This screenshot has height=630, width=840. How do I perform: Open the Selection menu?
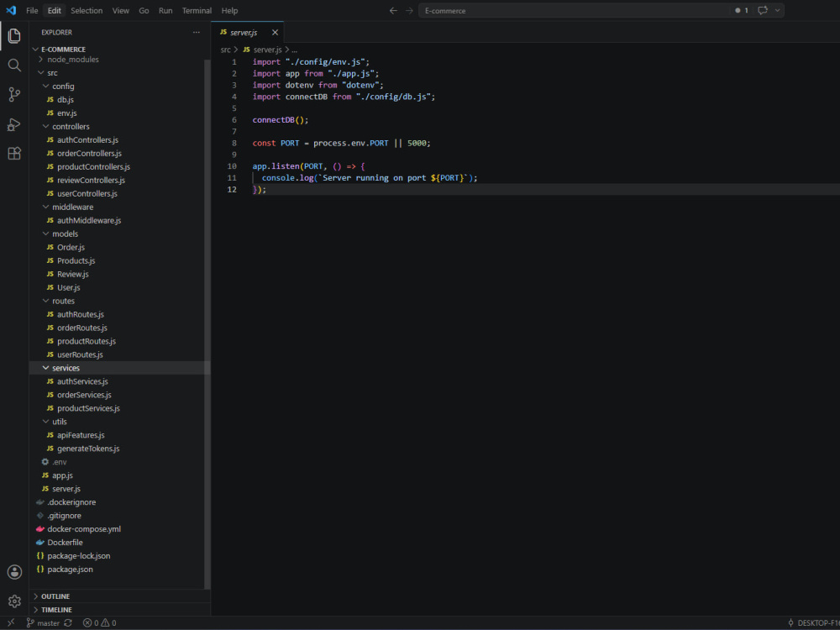coord(87,10)
